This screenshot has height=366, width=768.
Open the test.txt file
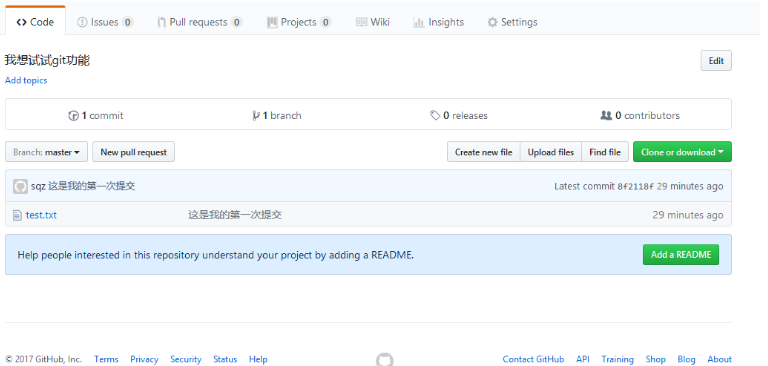pyautogui.click(x=41, y=215)
